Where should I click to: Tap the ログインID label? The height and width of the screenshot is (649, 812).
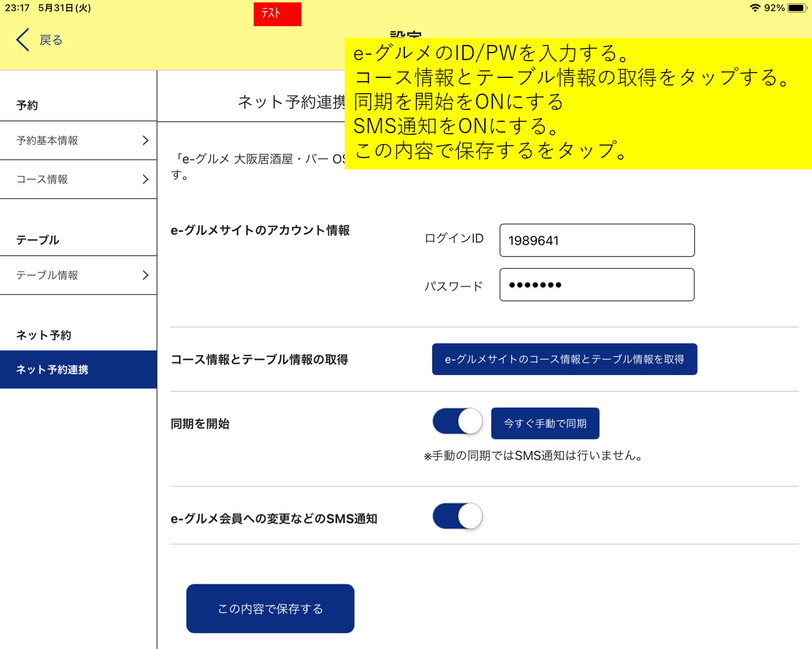454,238
